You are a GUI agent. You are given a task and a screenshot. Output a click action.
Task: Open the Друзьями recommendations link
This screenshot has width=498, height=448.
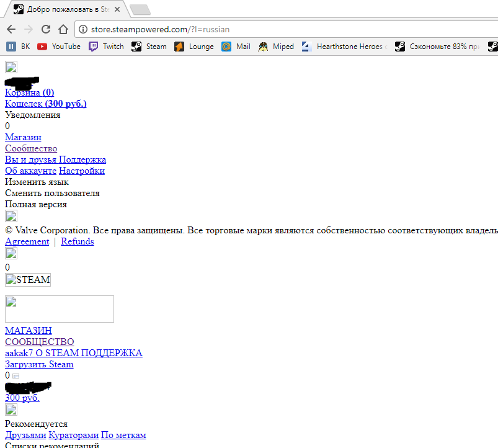(25, 435)
